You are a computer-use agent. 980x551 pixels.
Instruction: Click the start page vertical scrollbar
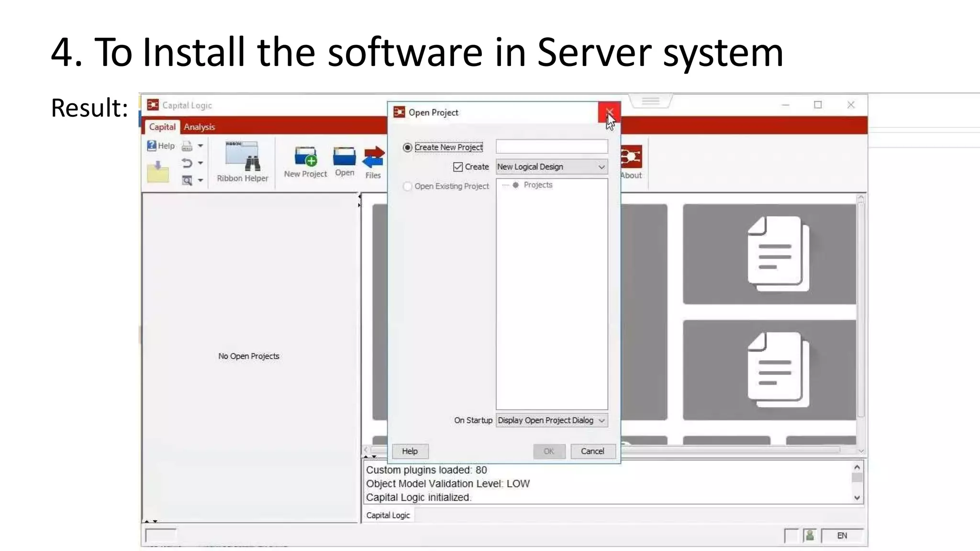861,309
